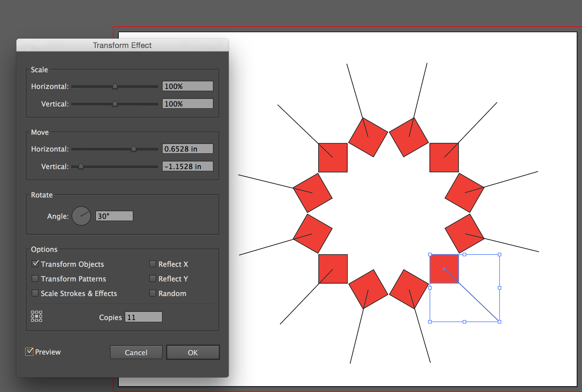
Task: Click the Rotate Angle text field
Action: coord(114,216)
